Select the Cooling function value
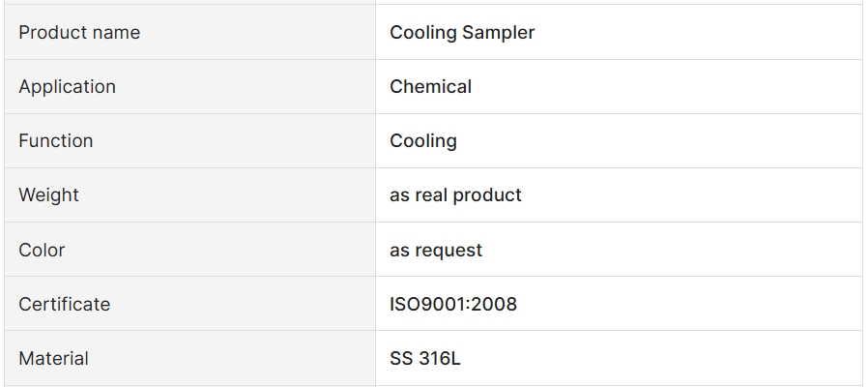This screenshot has height=387, width=868. coord(423,141)
